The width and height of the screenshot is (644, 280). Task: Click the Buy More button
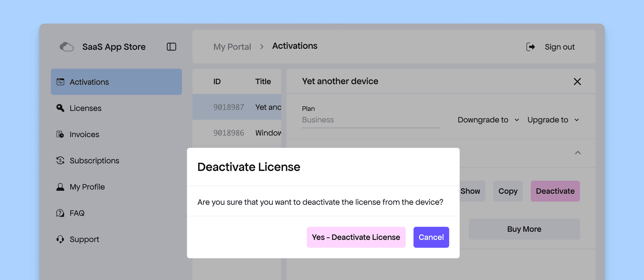tap(524, 229)
